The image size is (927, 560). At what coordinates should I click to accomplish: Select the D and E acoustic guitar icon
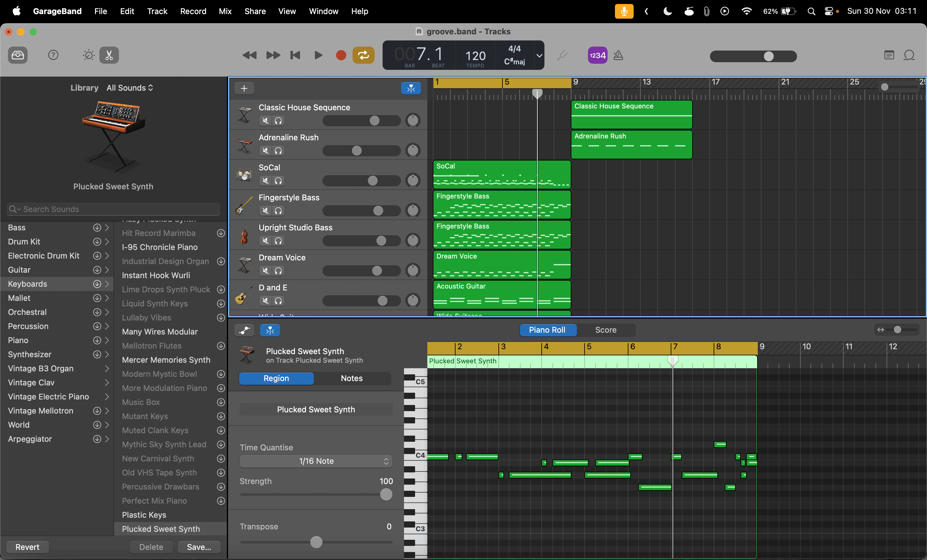click(x=244, y=295)
